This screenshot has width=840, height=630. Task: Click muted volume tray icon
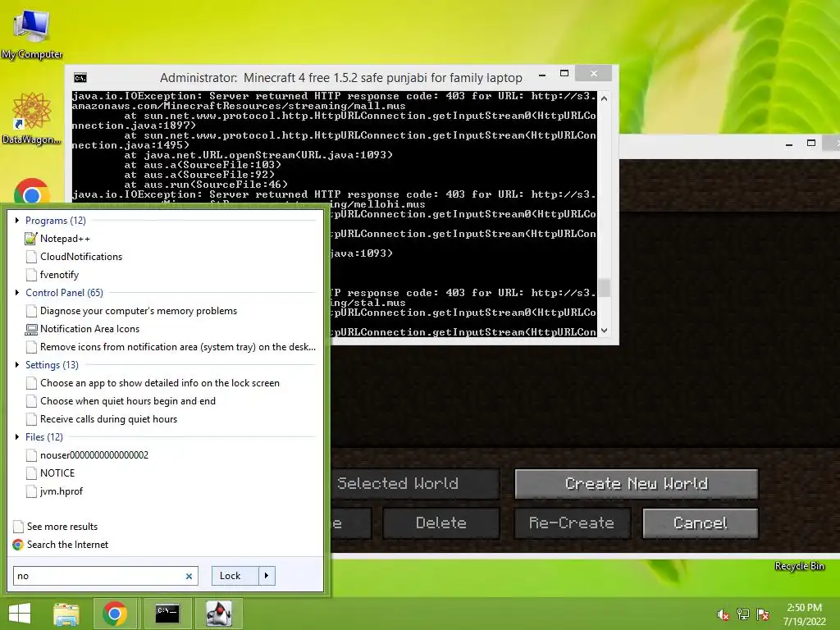[724, 615]
